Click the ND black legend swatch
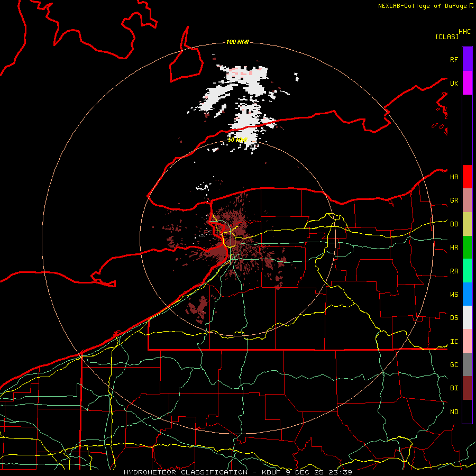Viewport: 476px width, 476px height. click(467, 411)
